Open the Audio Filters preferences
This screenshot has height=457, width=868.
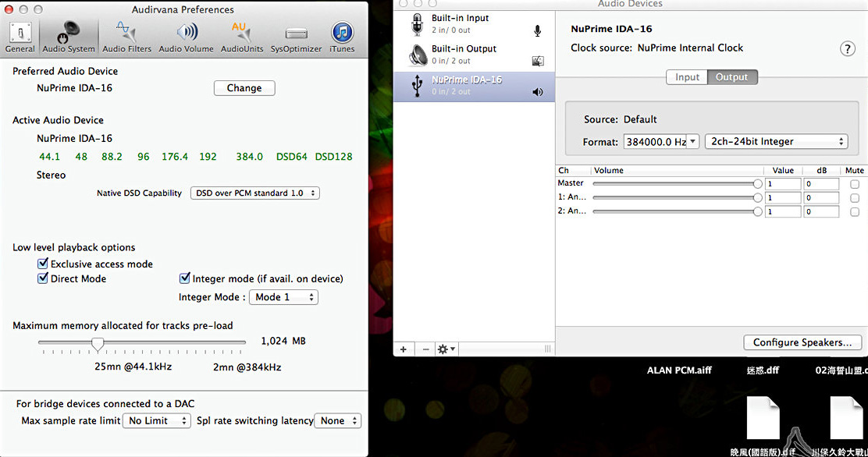[126, 37]
